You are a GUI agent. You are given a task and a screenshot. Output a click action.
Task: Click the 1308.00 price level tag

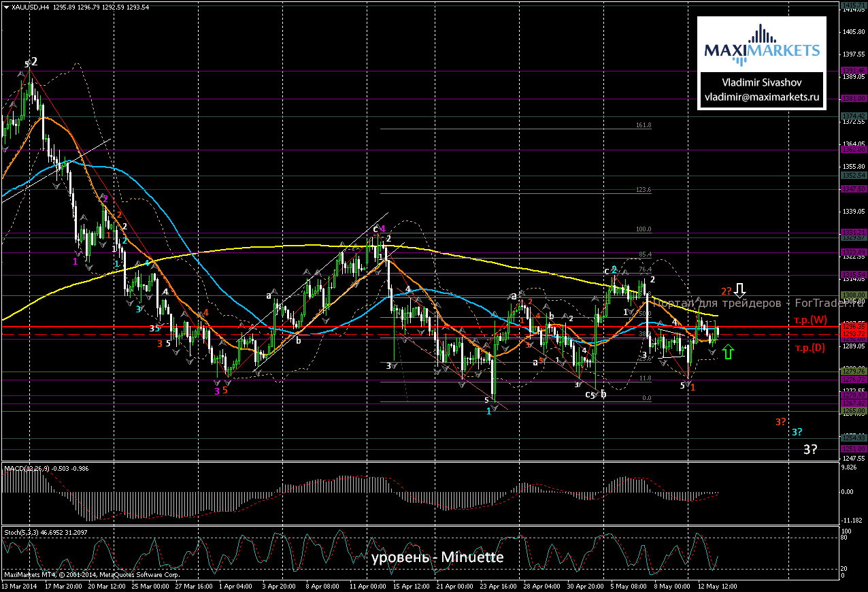[x=854, y=295]
